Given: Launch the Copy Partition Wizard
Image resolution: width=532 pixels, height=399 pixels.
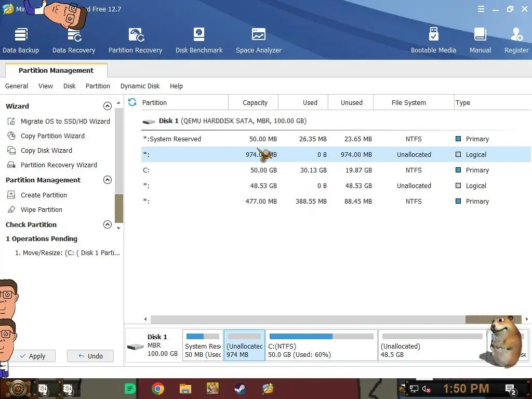Looking at the screenshot, I should tap(46, 136).
